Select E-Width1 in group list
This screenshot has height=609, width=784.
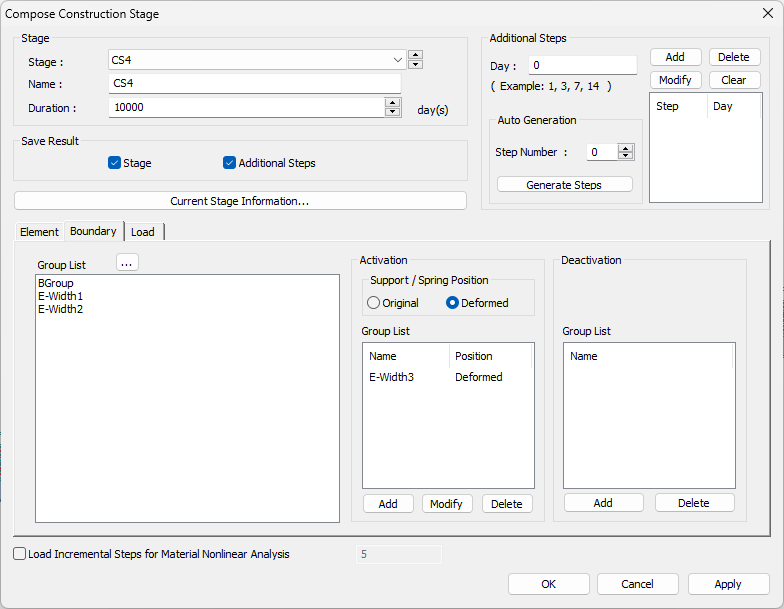[60, 296]
